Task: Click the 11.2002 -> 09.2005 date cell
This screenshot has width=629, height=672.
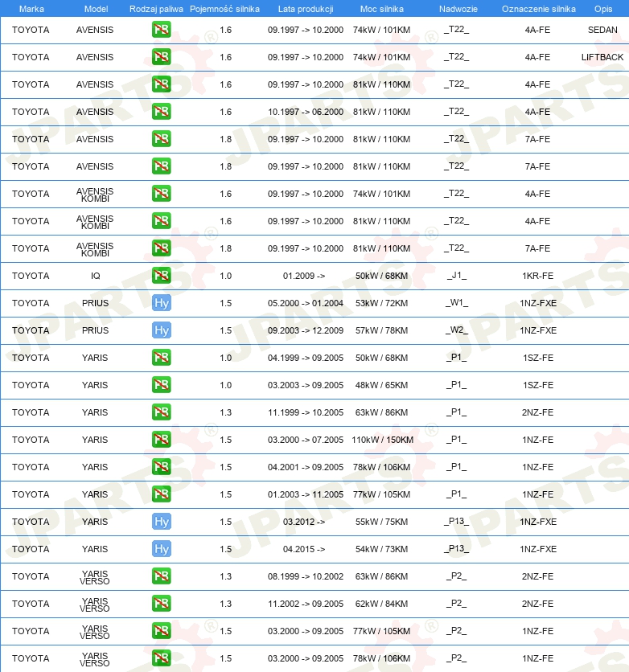Action: pyautogui.click(x=306, y=604)
